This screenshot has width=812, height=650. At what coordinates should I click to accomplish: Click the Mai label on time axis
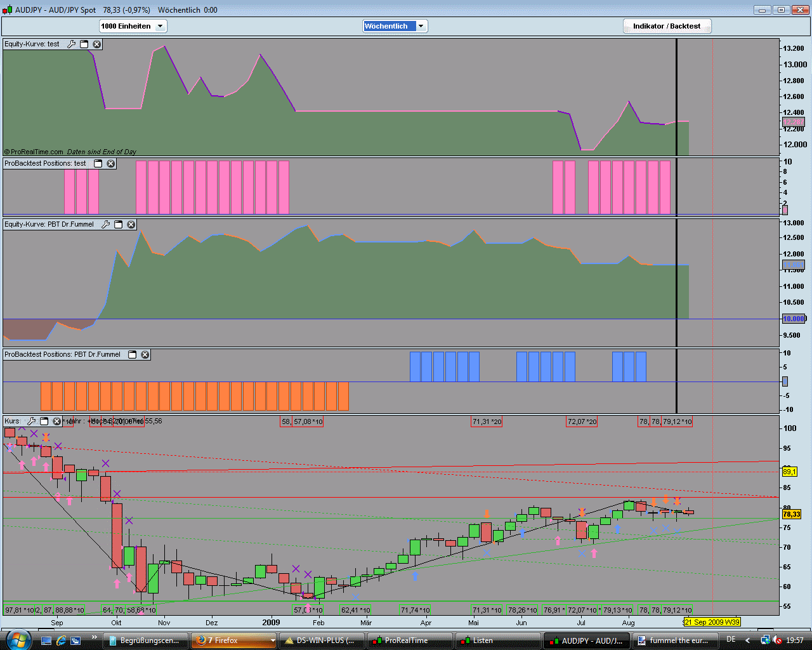click(473, 623)
